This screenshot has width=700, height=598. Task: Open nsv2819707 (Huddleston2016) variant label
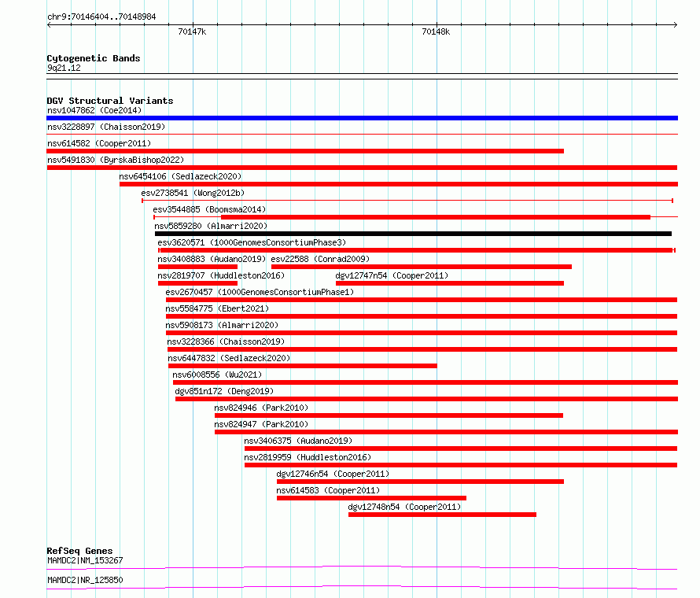(x=221, y=275)
